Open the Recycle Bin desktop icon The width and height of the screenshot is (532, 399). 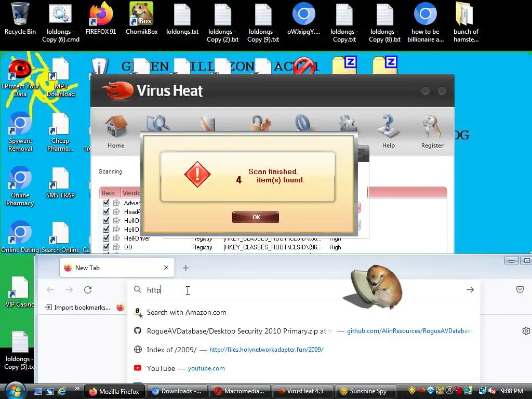(x=20, y=19)
